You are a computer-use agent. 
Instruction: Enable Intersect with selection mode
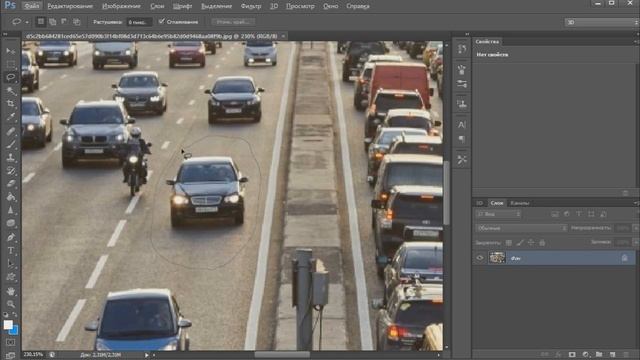coord(76,22)
